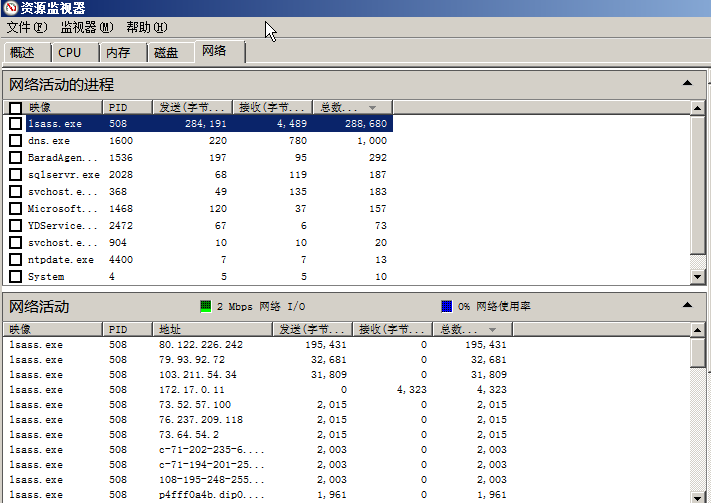The height and width of the screenshot is (503, 711).
Task: Switch to the 内存 tab
Action: tap(118, 53)
